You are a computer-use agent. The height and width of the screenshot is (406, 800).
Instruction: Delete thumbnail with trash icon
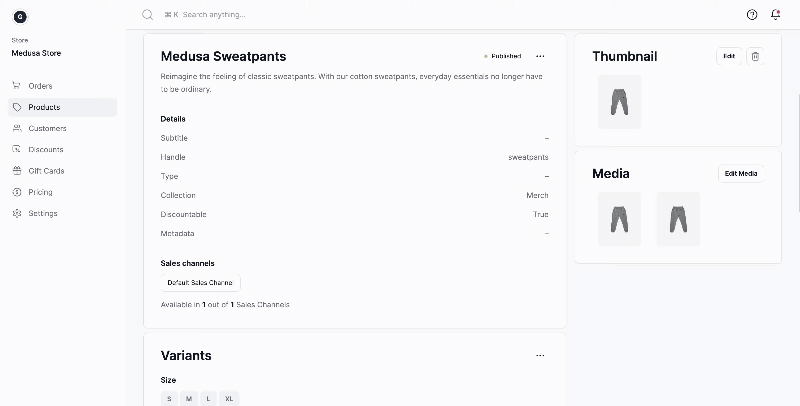755,56
